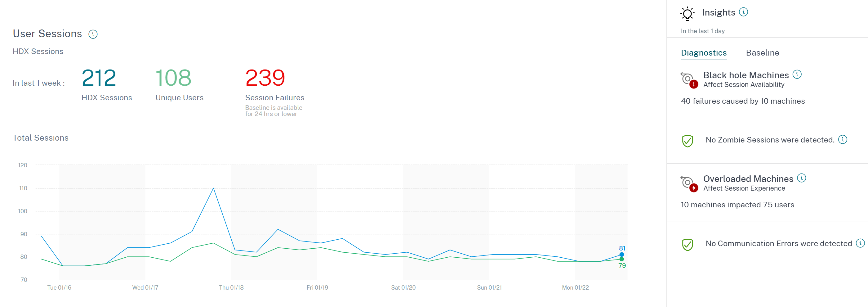Click the Insights lightbulb icon

[x=687, y=13]
